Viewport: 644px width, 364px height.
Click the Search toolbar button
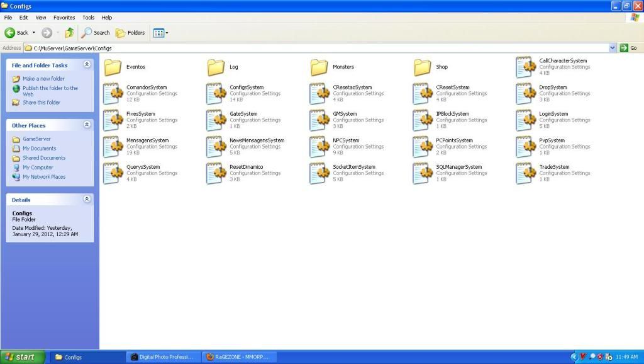(96, 33)
